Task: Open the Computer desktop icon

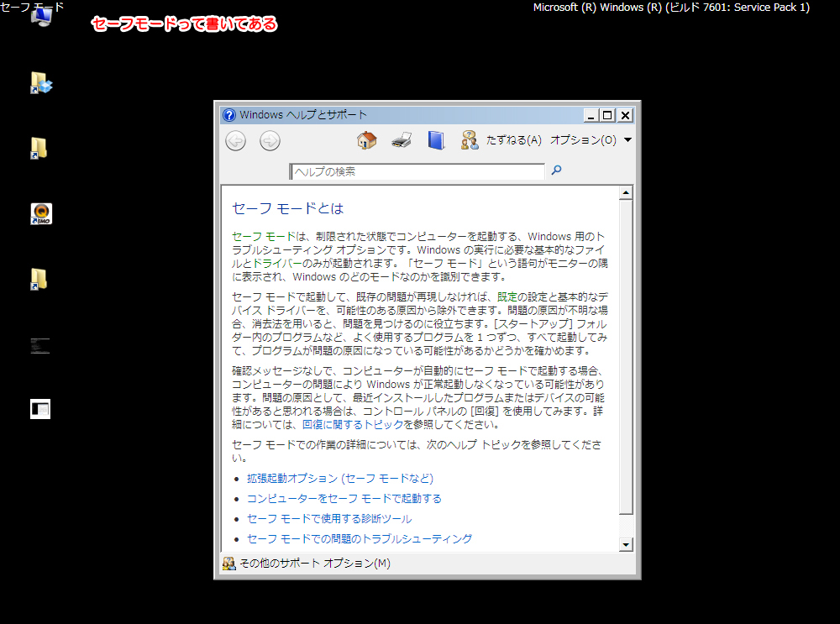Action: [40, 17]
